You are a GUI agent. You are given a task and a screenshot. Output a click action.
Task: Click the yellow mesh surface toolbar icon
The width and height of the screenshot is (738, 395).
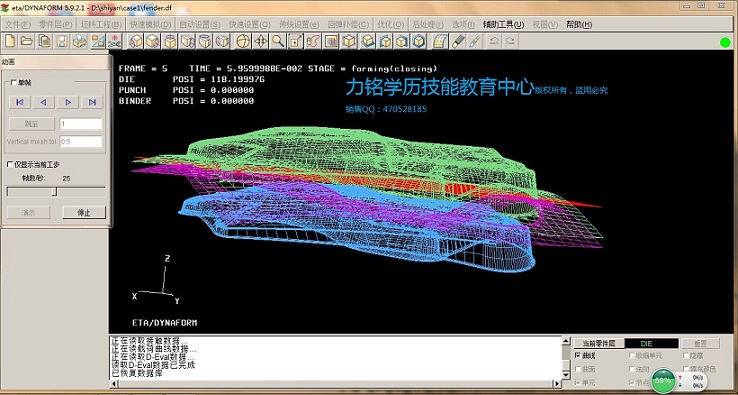[440, 41]
